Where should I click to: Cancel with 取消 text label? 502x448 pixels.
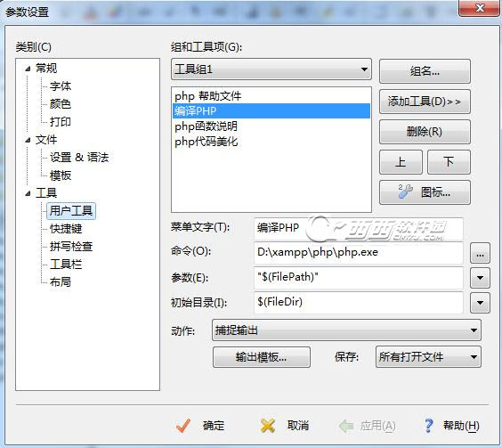[298, 426]
